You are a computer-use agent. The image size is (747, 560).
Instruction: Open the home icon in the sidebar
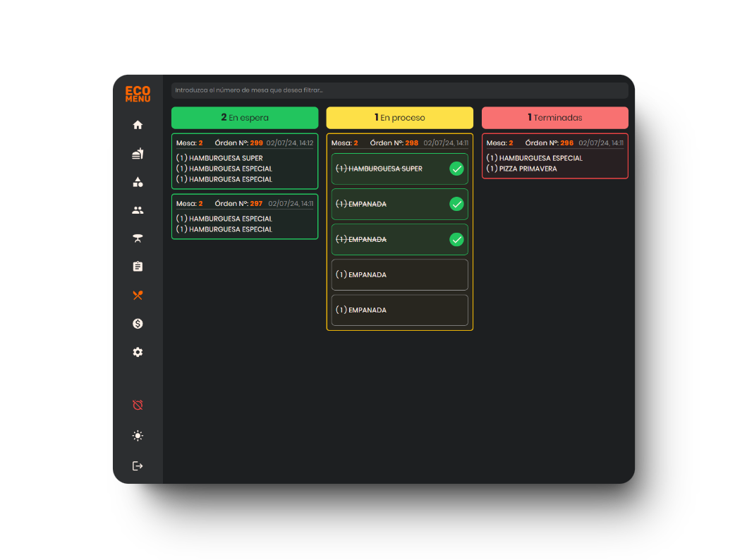click(x=138, y=125)
